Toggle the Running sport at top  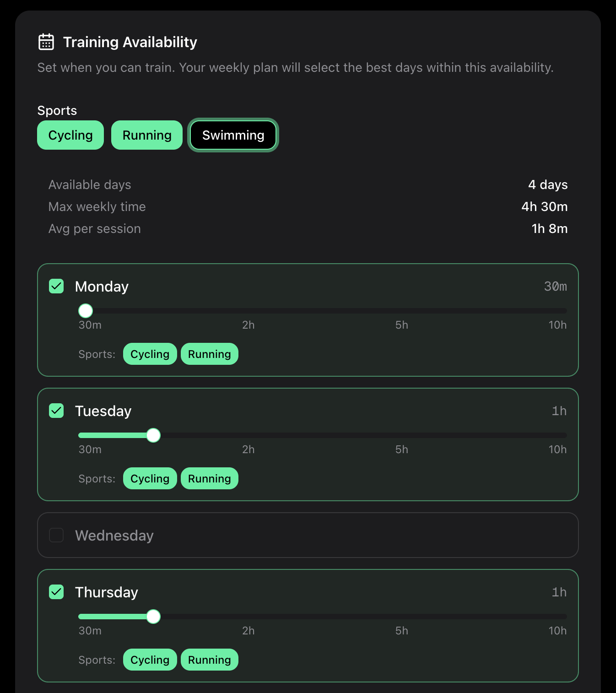147,135
